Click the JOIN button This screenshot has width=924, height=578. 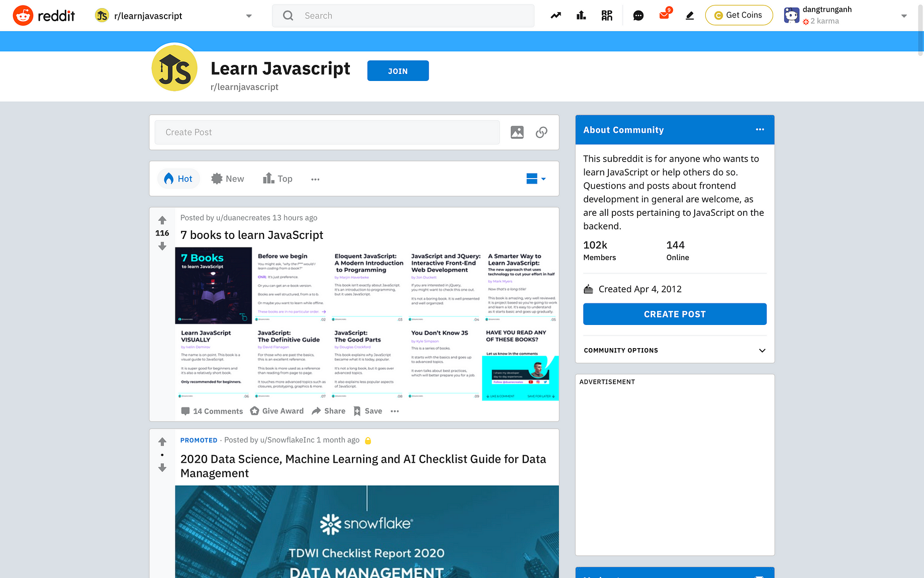398,71
